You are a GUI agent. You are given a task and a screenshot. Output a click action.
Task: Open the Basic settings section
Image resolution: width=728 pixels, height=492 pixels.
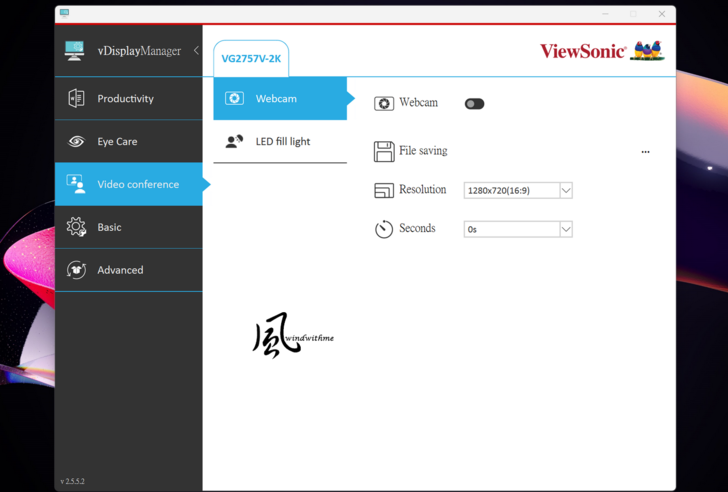point(129,227)
